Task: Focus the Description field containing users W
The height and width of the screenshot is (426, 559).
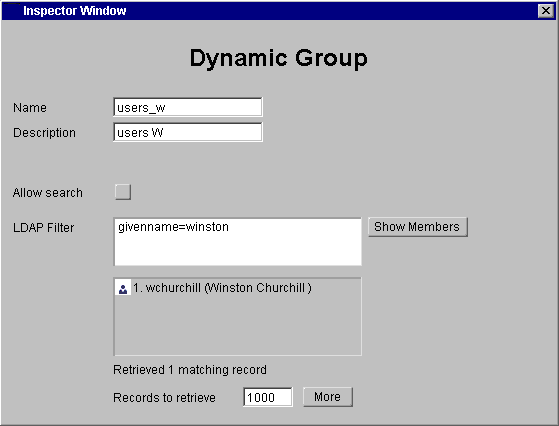Action: (x=188, y=132)
